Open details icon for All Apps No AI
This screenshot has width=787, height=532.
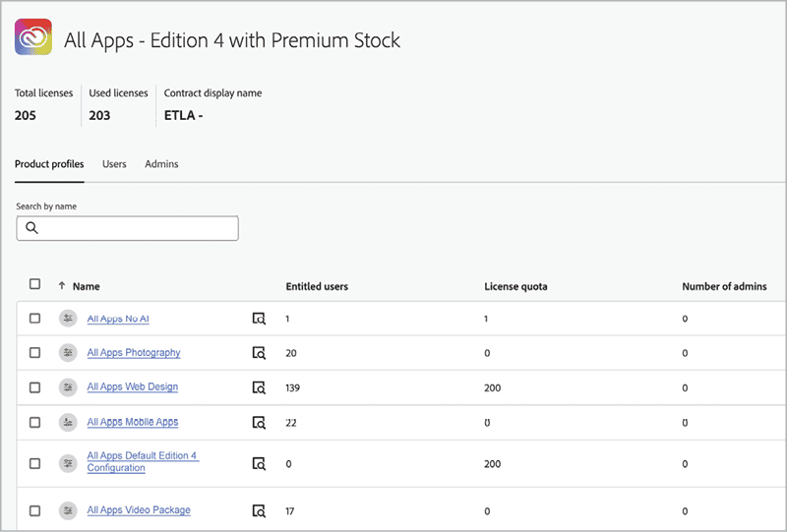tap(259, 319)
